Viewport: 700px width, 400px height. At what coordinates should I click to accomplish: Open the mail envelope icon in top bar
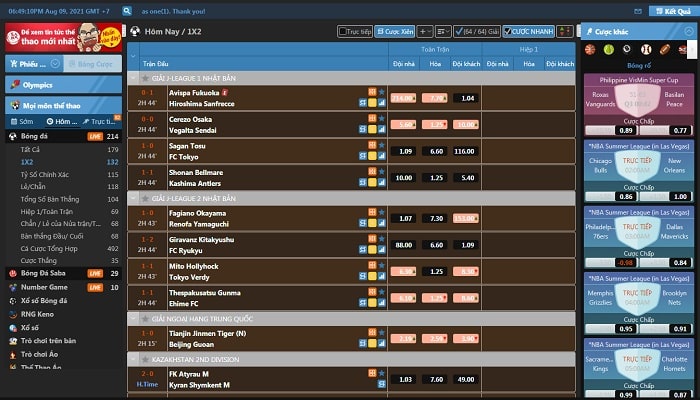(638, 11)
